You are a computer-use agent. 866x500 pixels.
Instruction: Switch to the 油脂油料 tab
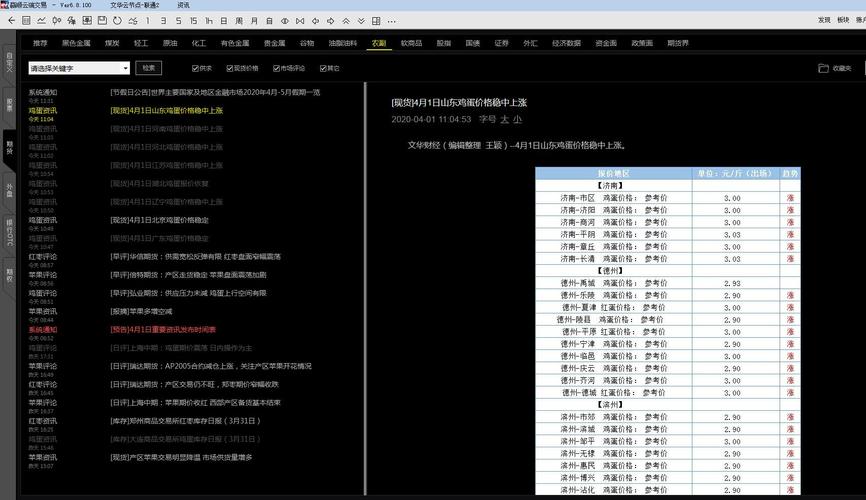pos(343,43)
